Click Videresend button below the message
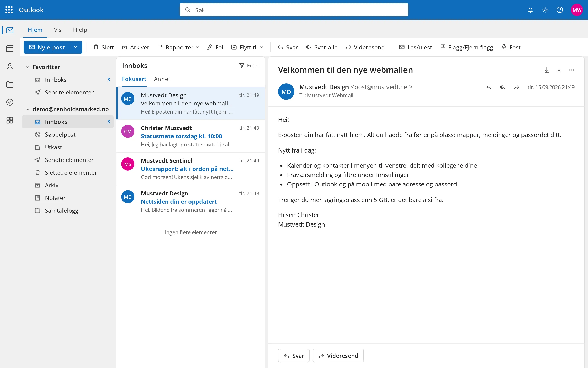Screen dimensions: 588x368 pyautogui.click(x=338, y=356)
